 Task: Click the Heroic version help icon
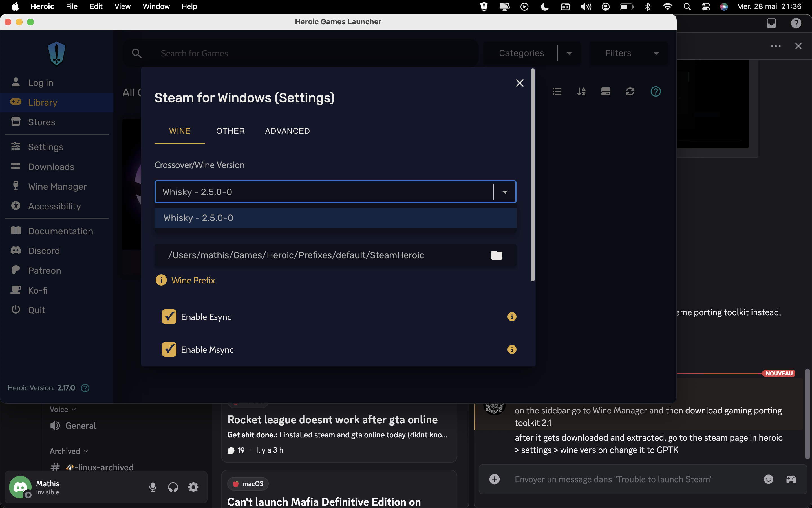tap(85, 388)
